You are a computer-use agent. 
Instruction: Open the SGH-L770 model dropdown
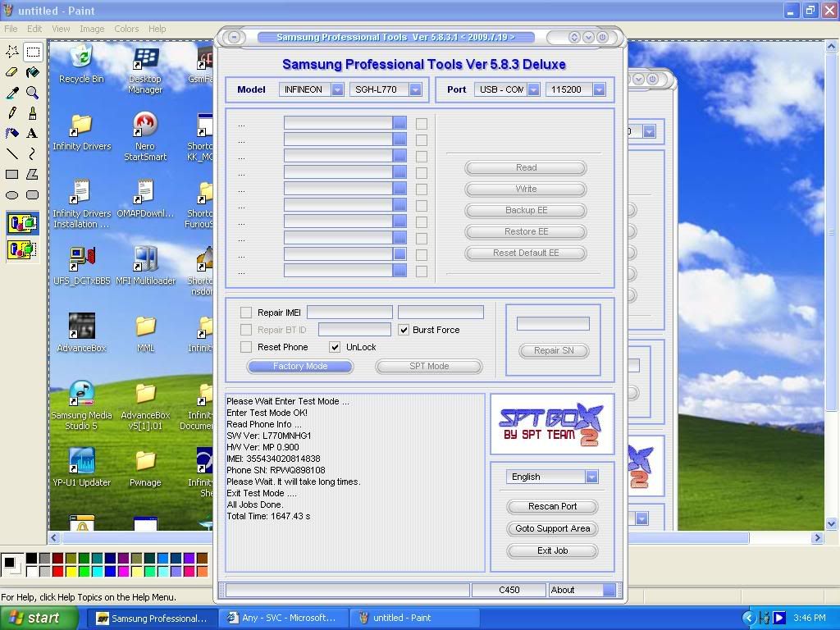[416, 89]
